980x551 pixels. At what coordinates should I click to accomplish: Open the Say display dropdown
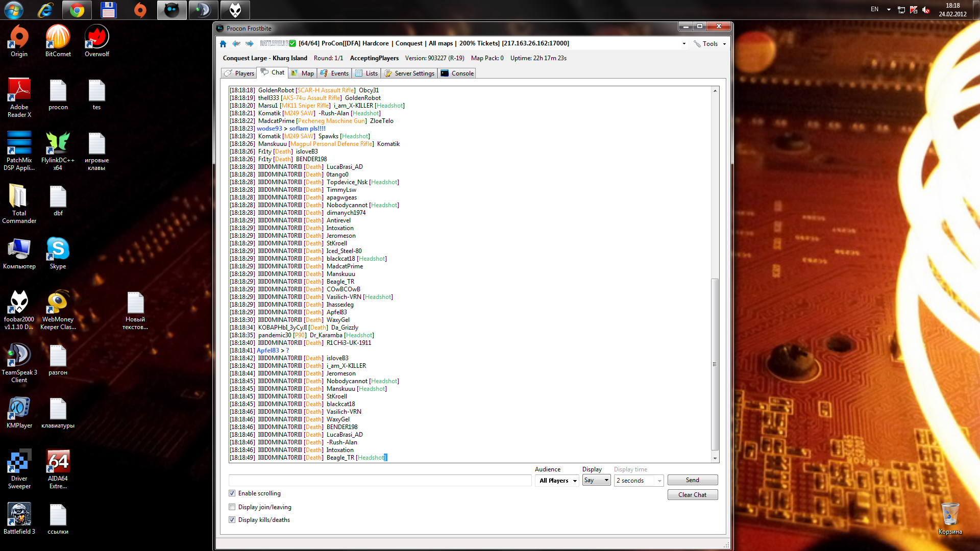[x=596, y=481]
